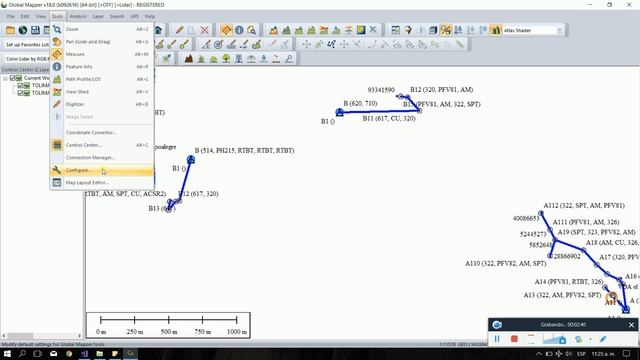The height and width of the screenshot is (360, 640).
Task: Click the map label B11 (617, CU, 320)
Action: point(389,118)
